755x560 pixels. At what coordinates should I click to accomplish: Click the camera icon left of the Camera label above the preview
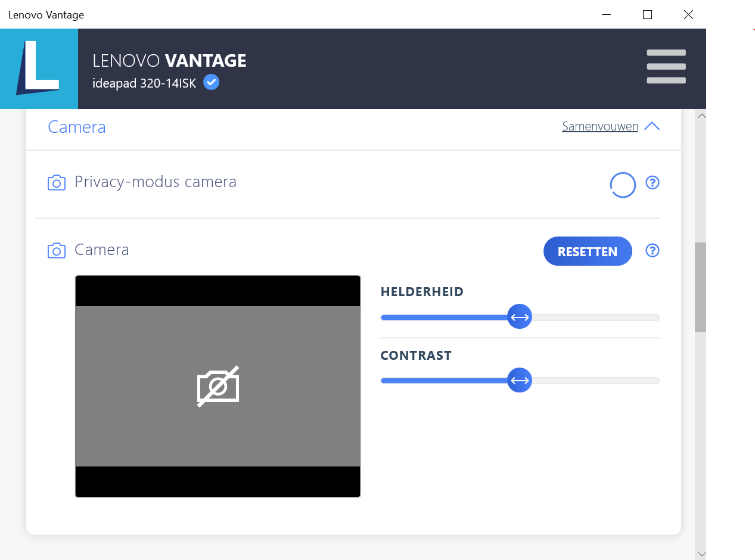[56, 251]
